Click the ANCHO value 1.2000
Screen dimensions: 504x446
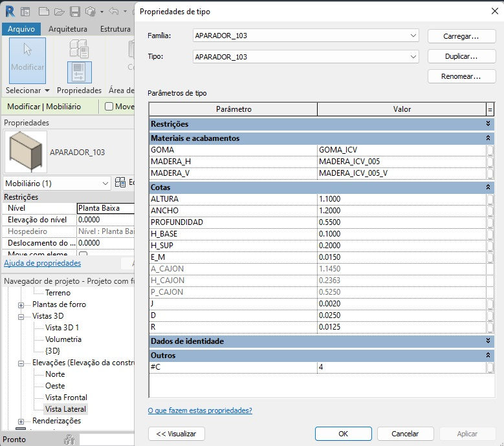click(402, 210)
